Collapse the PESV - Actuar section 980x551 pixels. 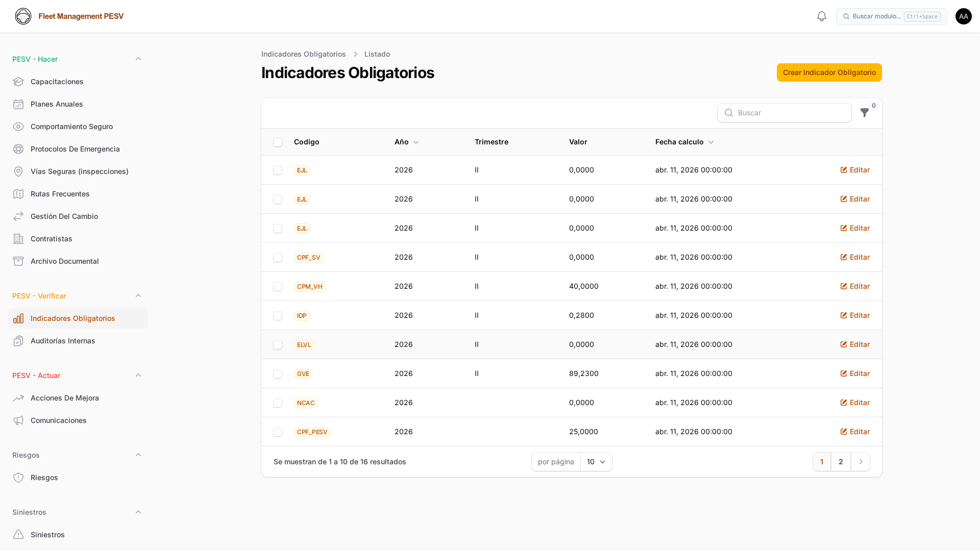pyautogui.click(x=138, y=375)
